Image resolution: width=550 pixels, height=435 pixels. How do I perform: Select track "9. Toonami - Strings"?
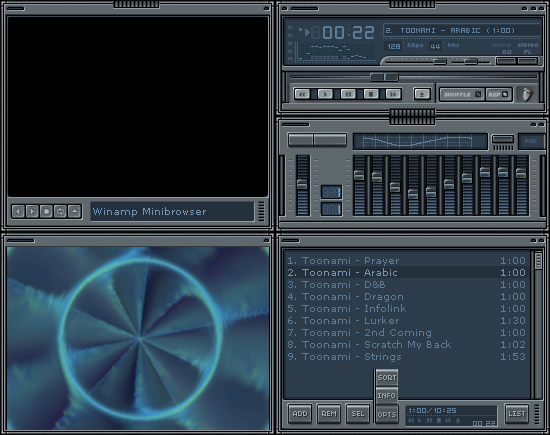click(407, 356)
